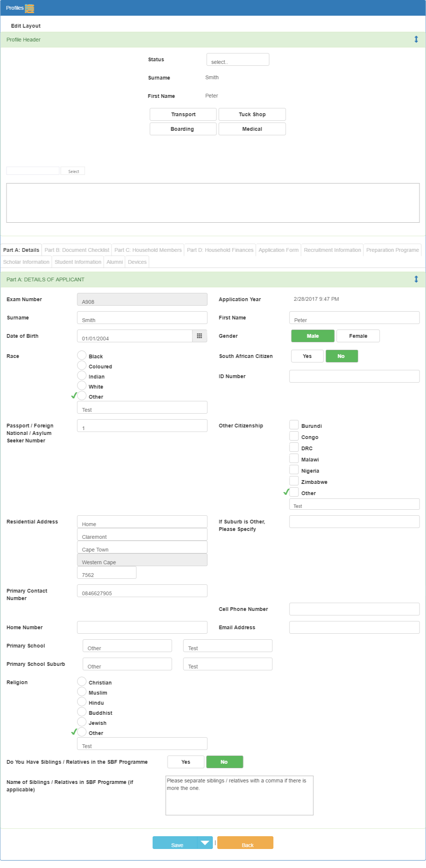Choose No for siblings in SBF Programme
The image size is (426, 868).
coord(225,762)
